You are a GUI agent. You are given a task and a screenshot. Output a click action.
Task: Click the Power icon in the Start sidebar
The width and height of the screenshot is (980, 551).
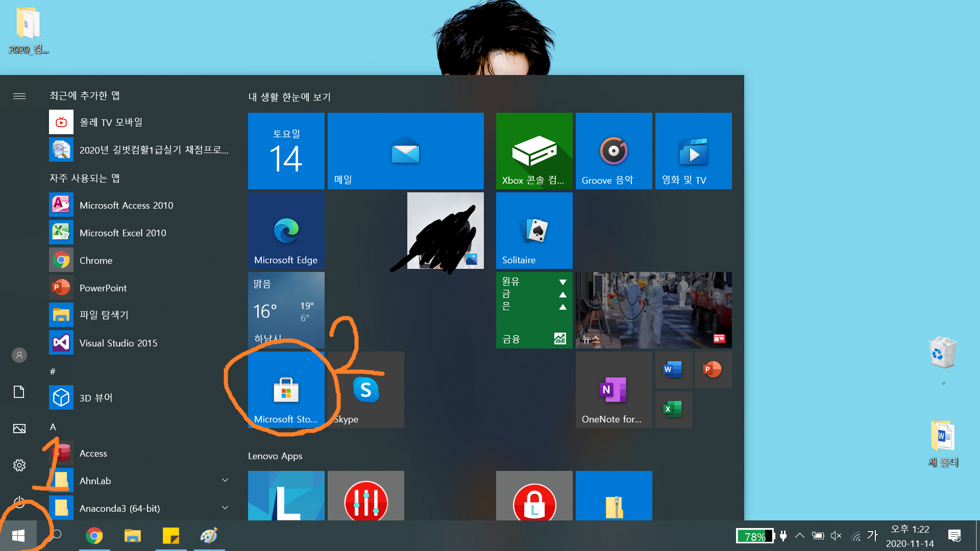point(19,502)
